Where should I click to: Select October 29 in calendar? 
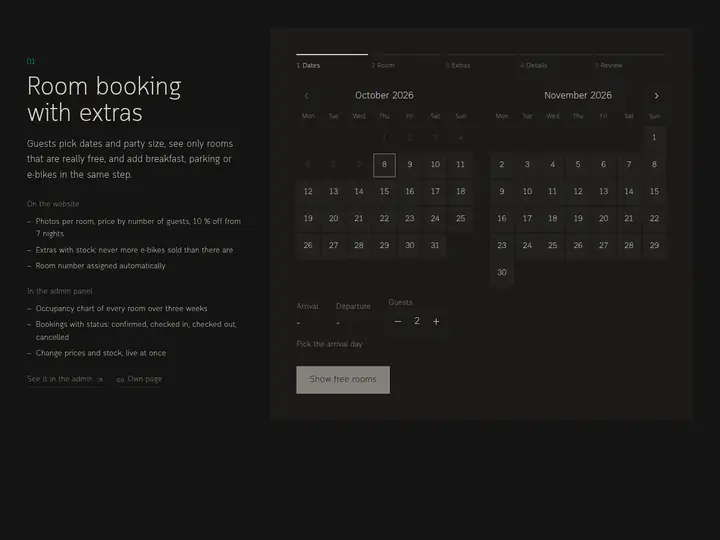coord(384,246)
